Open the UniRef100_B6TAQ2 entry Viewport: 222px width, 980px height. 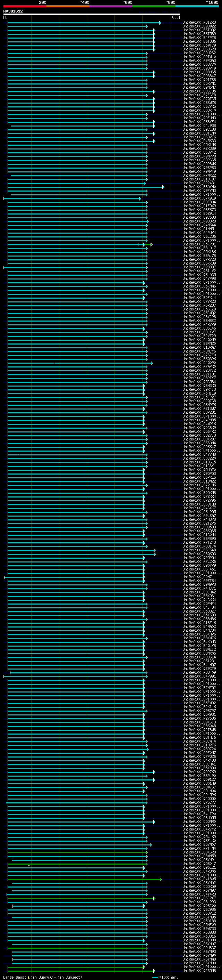(x=199, y=30)
